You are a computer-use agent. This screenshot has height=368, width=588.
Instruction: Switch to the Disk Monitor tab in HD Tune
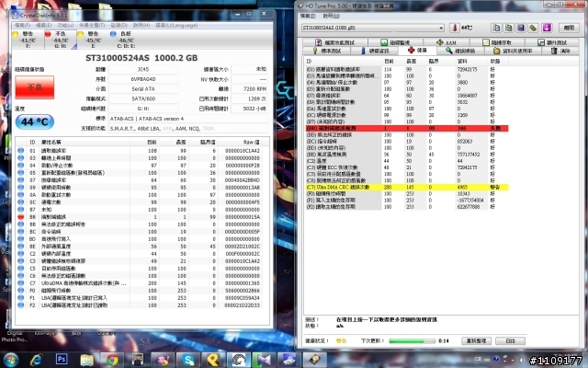coord(395,42)
